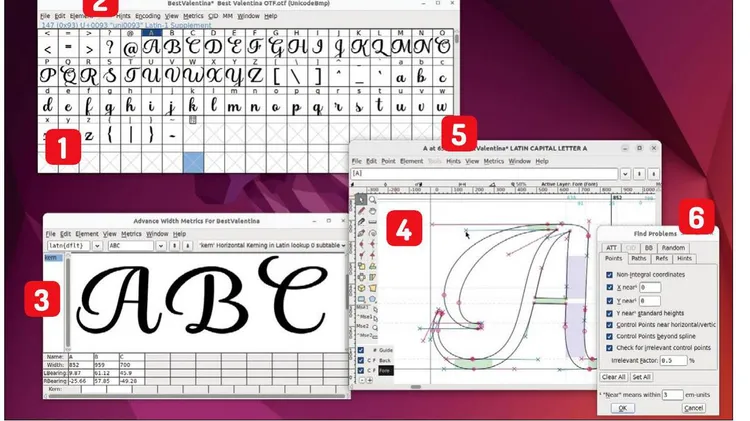750x421 pixels.
Task: Select the Curve point tool
Action: click(x=361, y=244)
